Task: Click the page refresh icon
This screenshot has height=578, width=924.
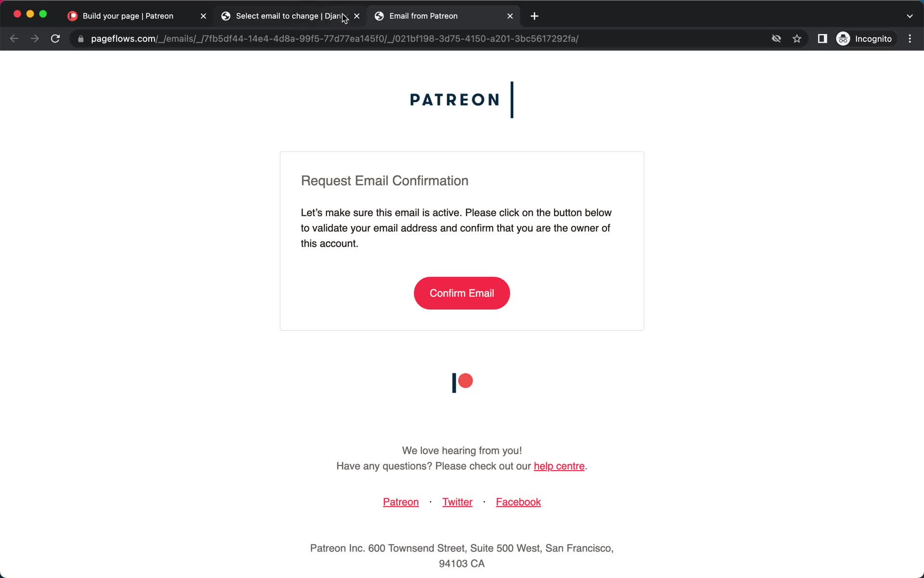Action: click(x=56, y=39)
